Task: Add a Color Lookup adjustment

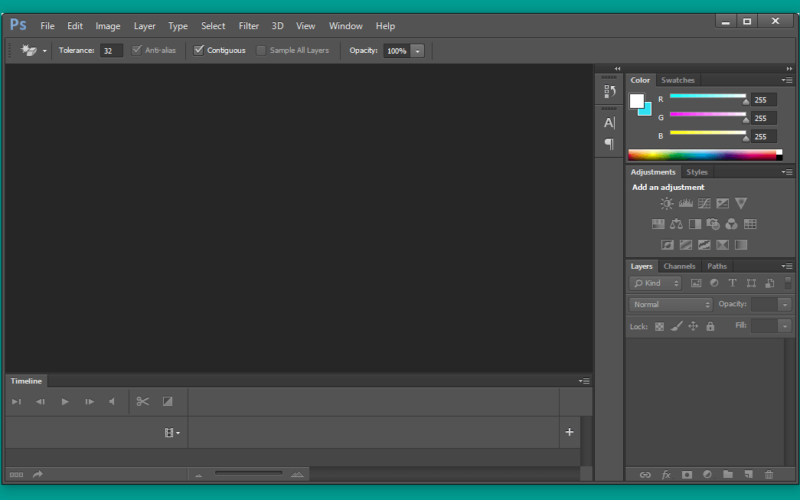Action: coord(750,224)
